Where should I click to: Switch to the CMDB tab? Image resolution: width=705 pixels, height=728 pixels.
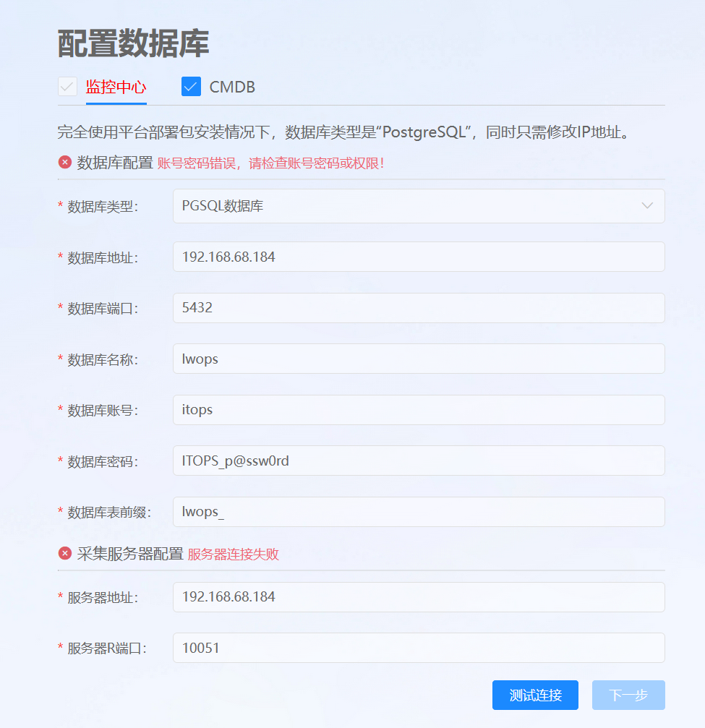232,87
